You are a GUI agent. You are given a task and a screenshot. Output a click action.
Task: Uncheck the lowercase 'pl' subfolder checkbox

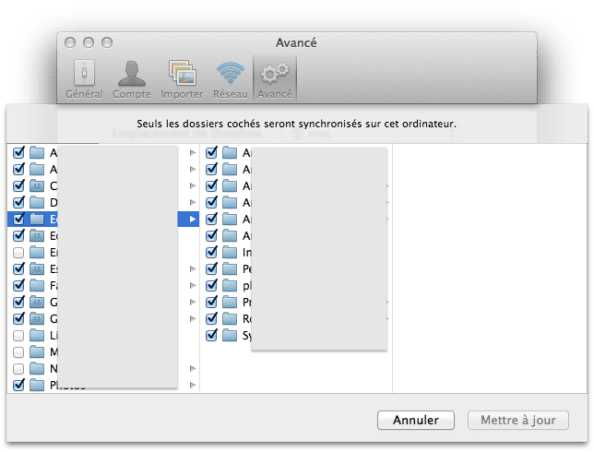click(211, 285)
